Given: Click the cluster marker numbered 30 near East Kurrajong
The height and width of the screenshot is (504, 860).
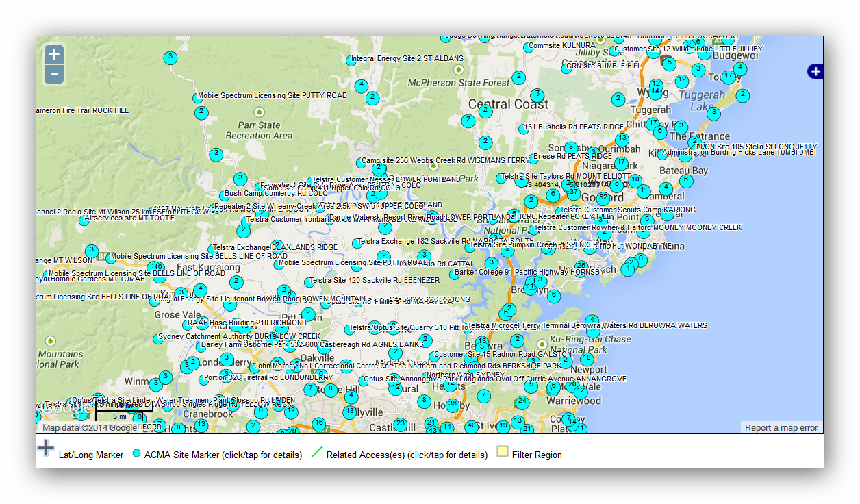Looking at the screenshot, I should point(156,267).
